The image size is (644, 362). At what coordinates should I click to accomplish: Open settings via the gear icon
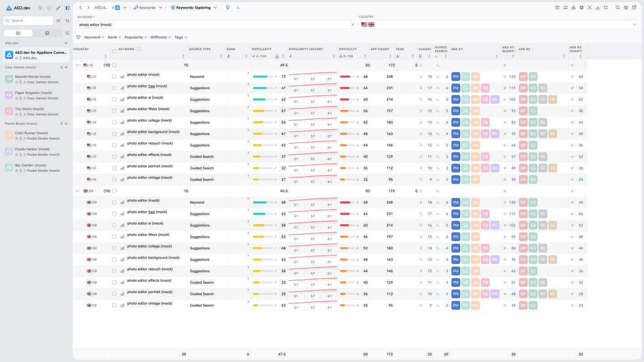pyautogui.click(x=626, y=8)
